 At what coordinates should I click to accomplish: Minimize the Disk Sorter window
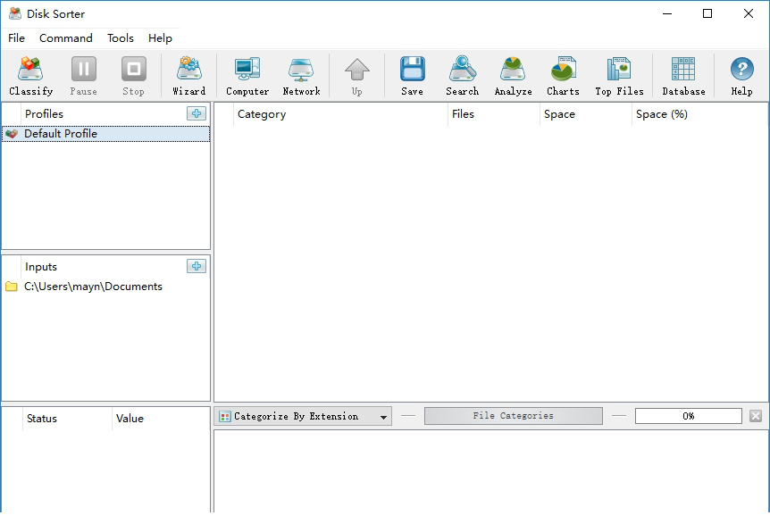[x=667, y=13]
